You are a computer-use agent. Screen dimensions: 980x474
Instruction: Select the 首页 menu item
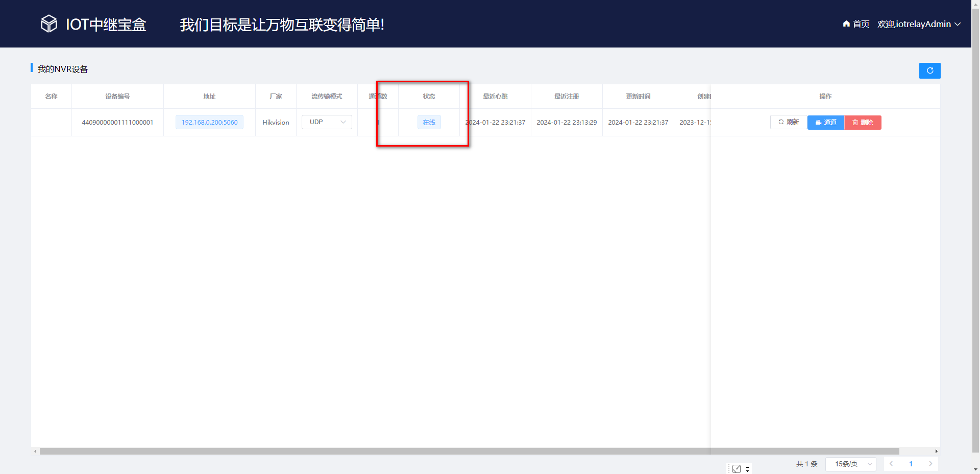(860, 24)
